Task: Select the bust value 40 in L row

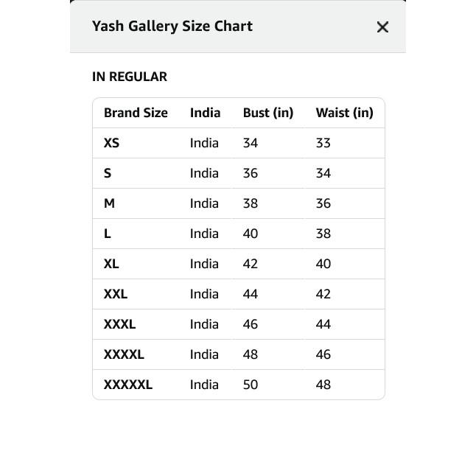Action: [251, 234]
